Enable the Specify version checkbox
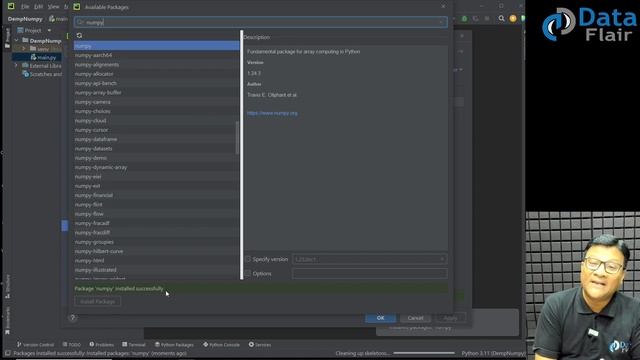Image resolution: width=640 pixels, height=360 pixels. click(248, 259)
